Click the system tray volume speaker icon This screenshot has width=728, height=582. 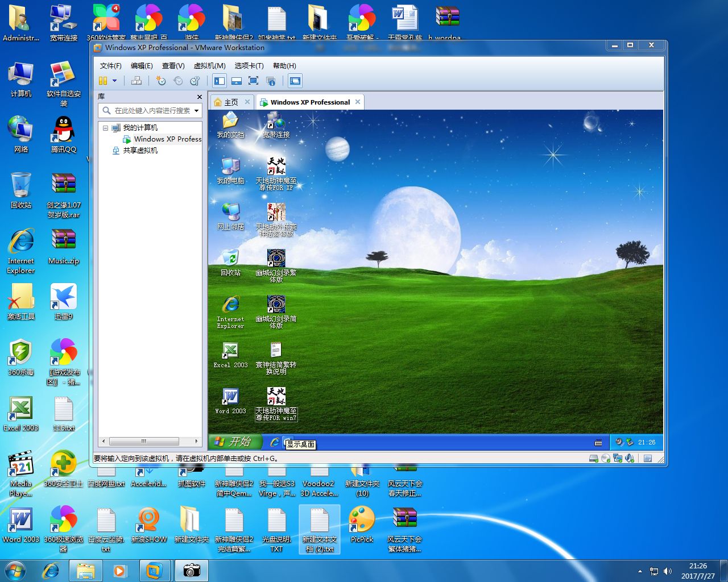click(x=668, y=571)
